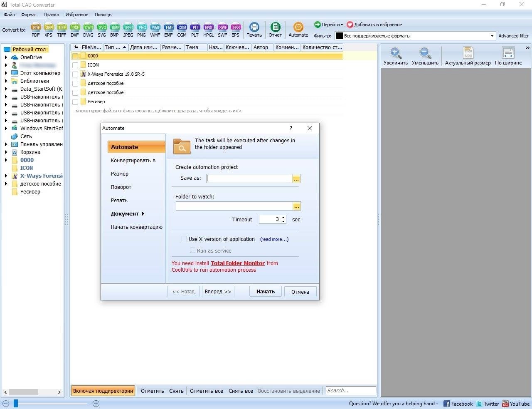
Task: Click the tree panel horizontal scrollbar
Action: pos(24,392)
